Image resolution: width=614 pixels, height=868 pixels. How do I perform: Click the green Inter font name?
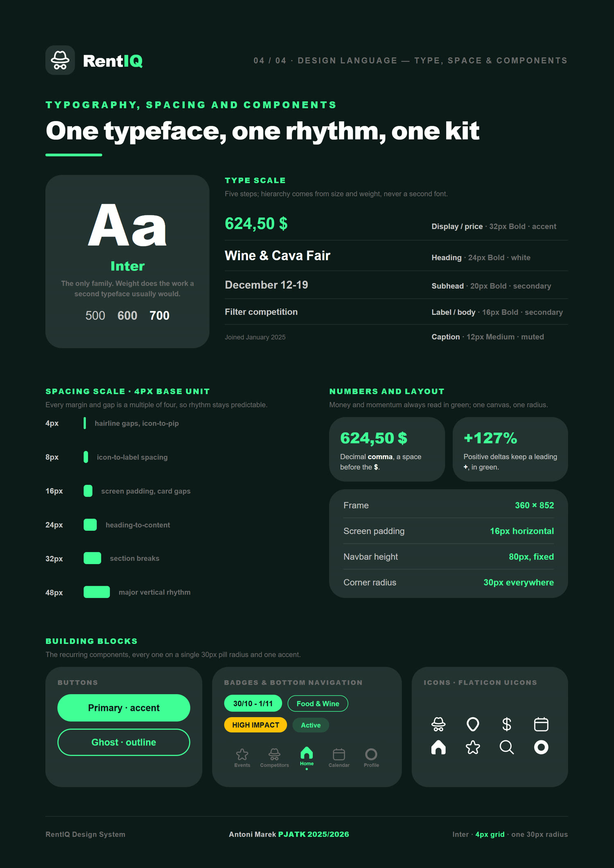tap(127, 266)
